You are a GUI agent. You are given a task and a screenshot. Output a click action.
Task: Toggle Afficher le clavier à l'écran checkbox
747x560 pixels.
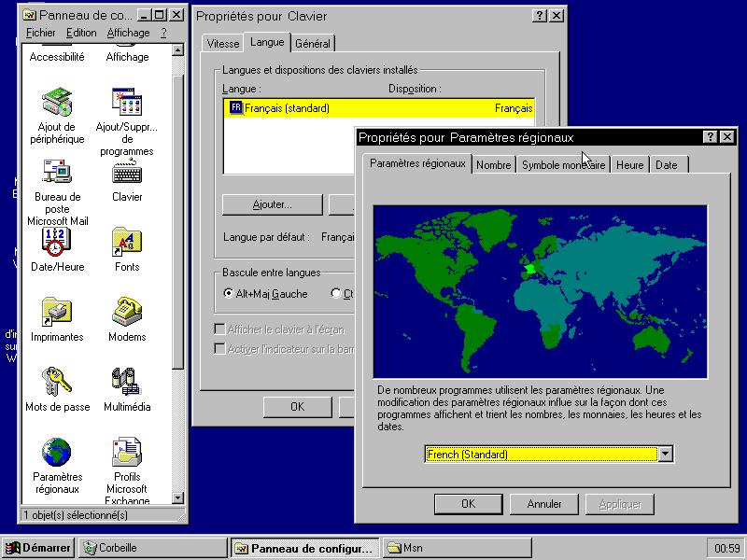coord(219,329)
